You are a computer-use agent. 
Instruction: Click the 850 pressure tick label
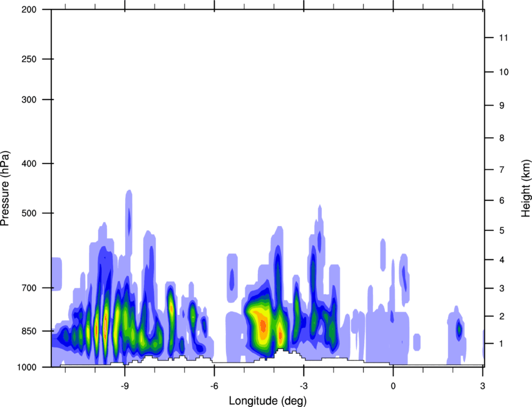(29, 331)
